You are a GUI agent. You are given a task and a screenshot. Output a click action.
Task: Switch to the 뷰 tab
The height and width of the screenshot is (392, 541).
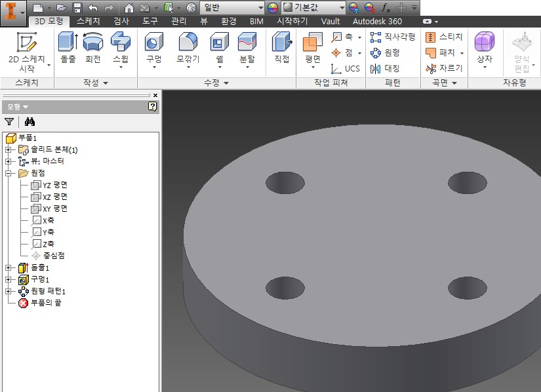coord(204,22)
